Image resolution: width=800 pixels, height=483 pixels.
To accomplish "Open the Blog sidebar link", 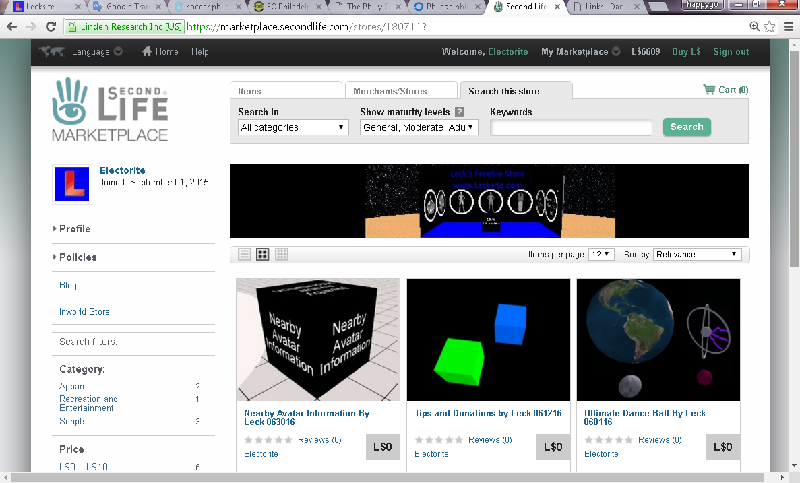I will coord(67,285).
